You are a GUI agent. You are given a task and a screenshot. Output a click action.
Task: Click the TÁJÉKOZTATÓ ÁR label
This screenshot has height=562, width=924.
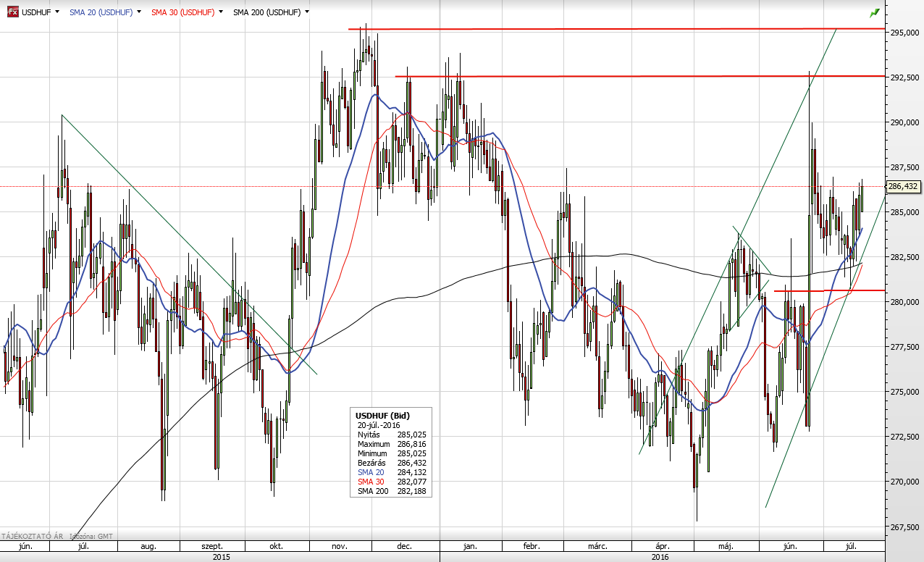[x=31, y=537]
